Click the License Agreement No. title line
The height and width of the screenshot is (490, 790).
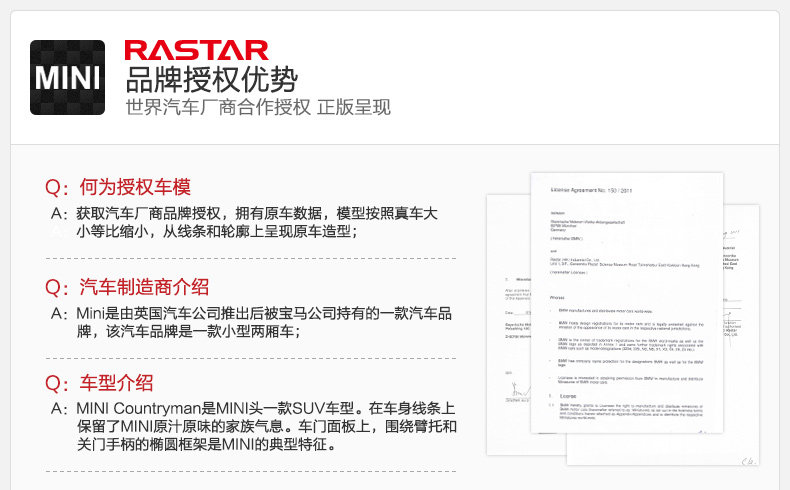[591, 190]
